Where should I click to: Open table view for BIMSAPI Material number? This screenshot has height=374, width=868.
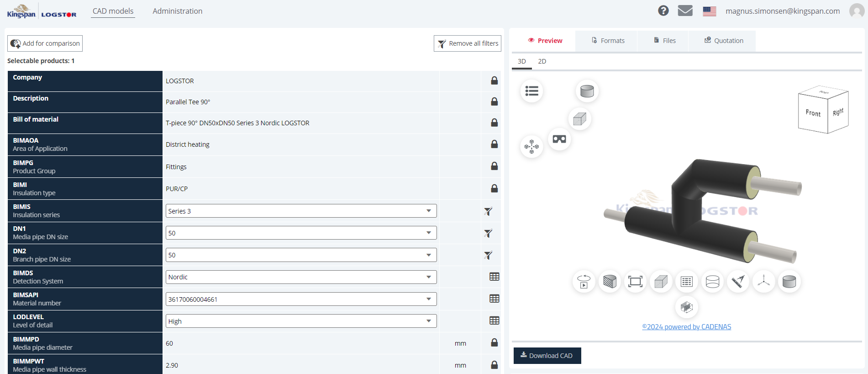pos(494,299)
